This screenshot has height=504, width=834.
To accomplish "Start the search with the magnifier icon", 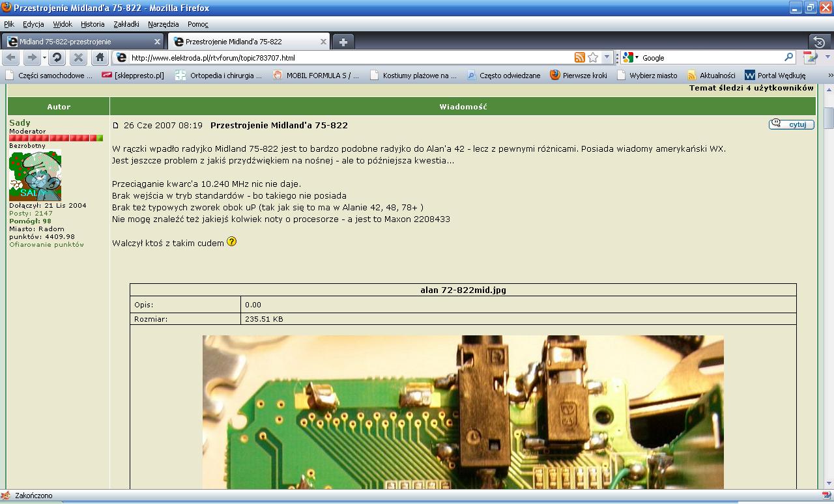I will pos(789,57).
